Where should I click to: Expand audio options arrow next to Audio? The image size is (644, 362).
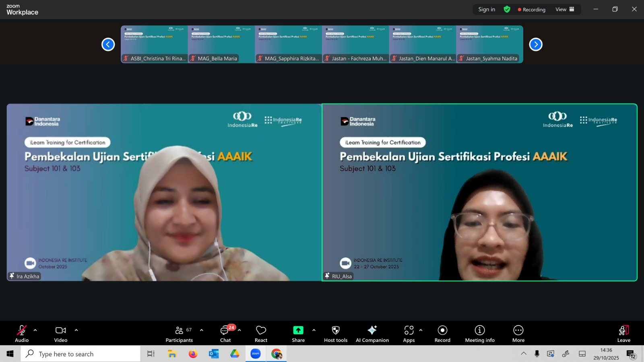(x=35, y=330)
